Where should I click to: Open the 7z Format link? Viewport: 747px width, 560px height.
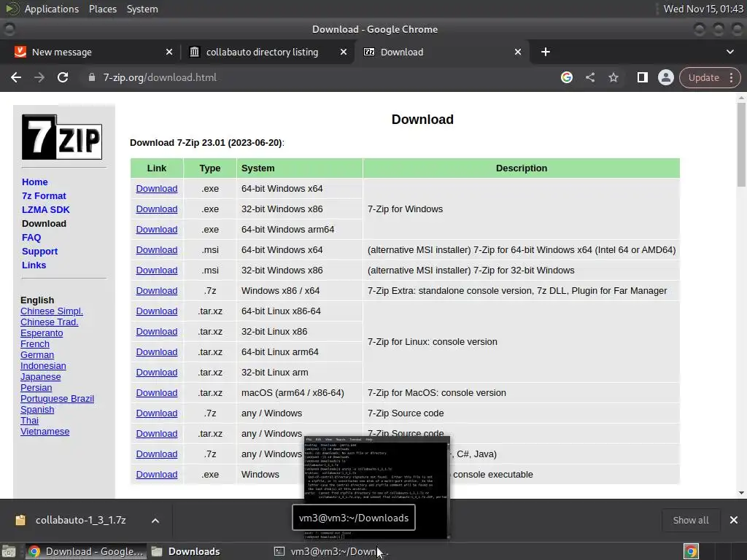(44, 195)
